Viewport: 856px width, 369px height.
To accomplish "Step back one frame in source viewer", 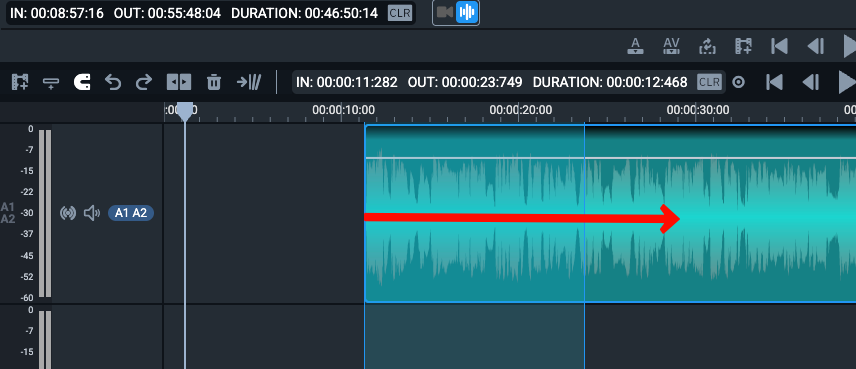I will (x=815, y=46).
